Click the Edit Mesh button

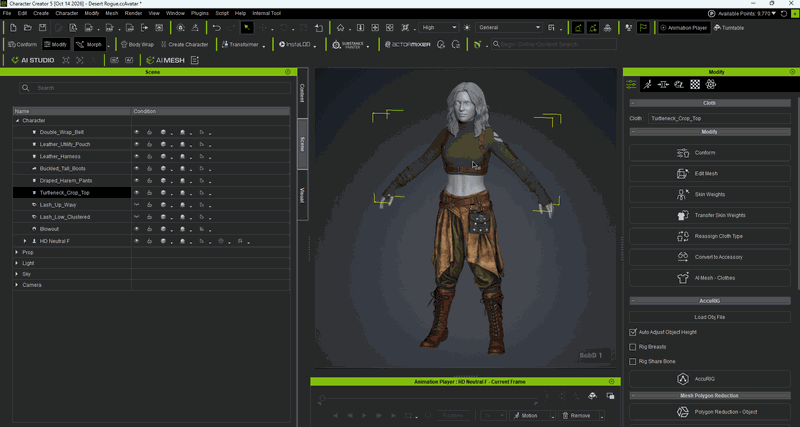click(710, 173)
